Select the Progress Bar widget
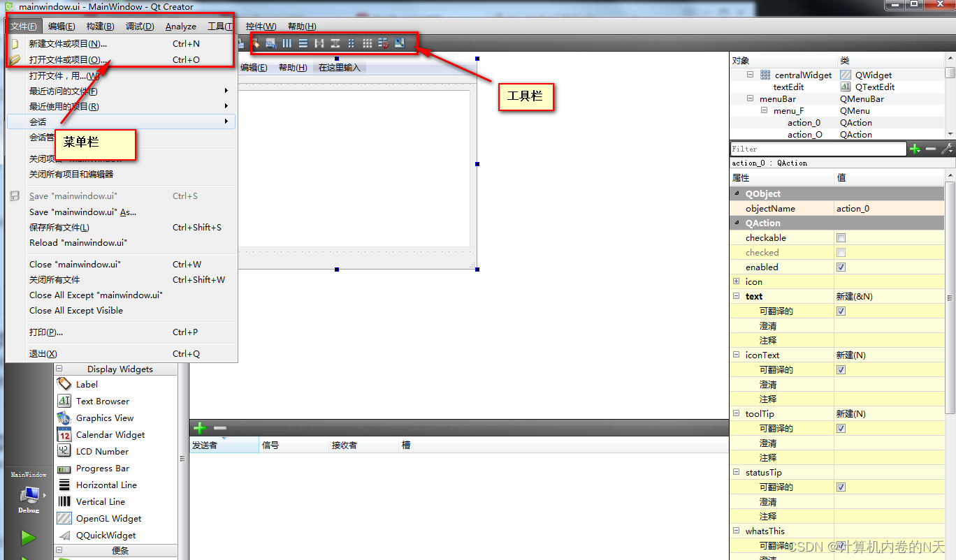 tap(102, 468)
